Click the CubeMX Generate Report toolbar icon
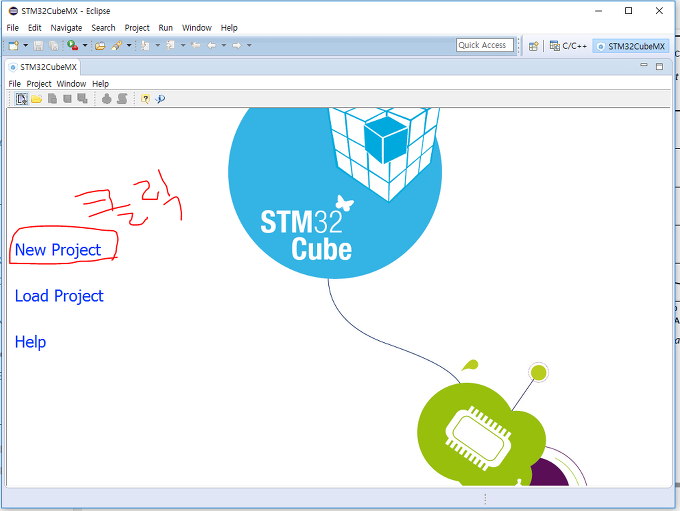This screenshot has width=680, height=511. [x=82, y=99]
